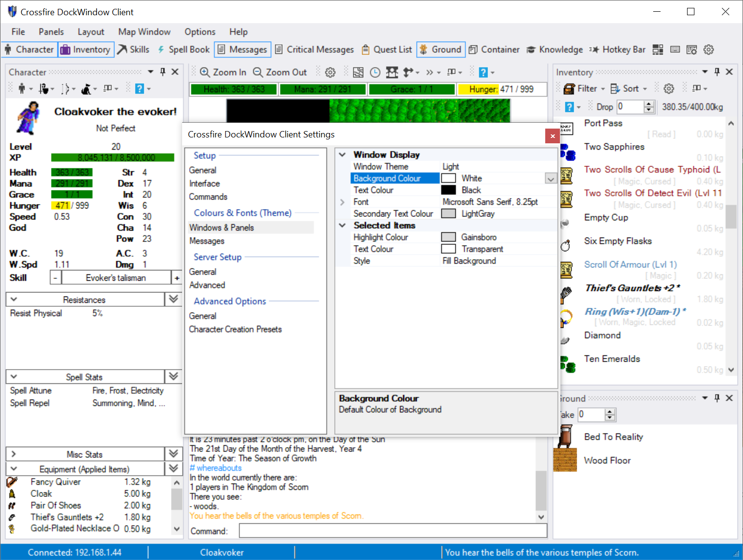Click the map view image icon
This screenshot has height=560, width=743.
[358, 73]
